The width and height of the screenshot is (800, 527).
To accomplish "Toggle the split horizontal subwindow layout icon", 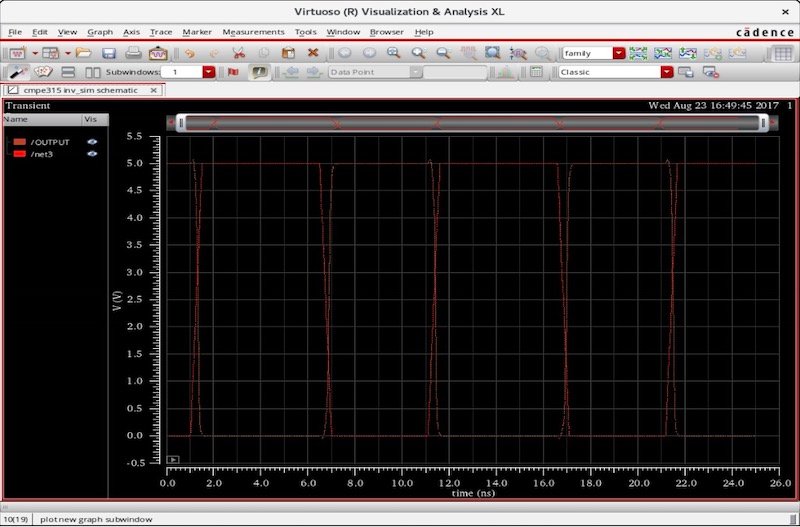I will (x=68, y=72).
